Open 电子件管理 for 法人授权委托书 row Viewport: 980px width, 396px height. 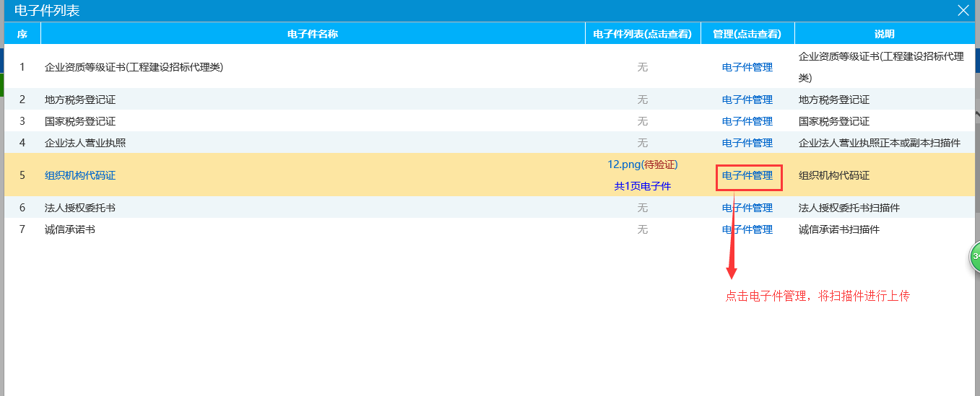point(747,208)
